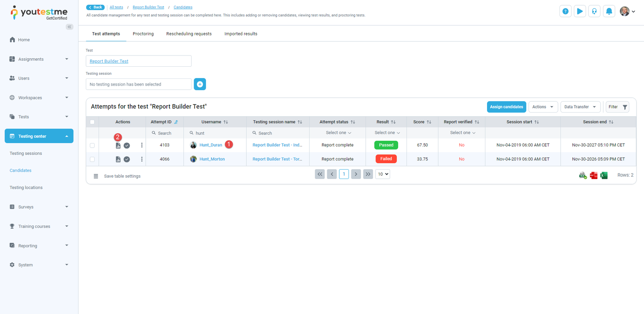Open report icon for attempt 4103

pyautogui.click(x=118, y=146)
